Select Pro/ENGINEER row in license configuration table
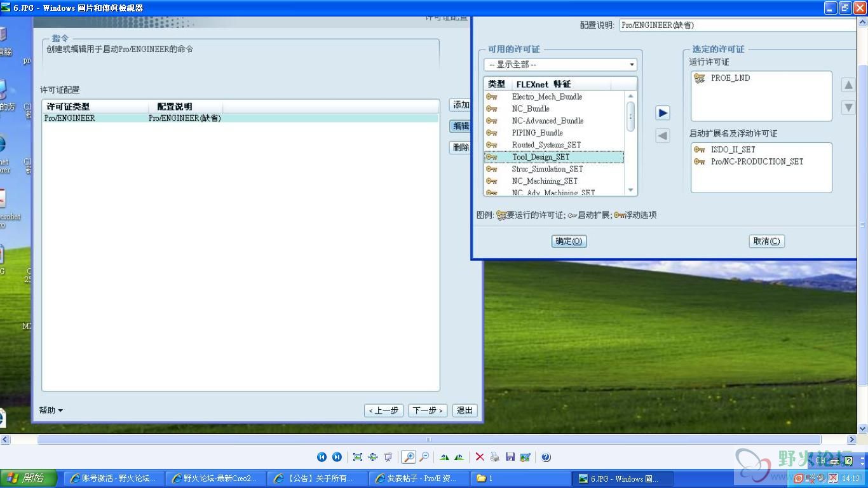Image resolution: width=868 pixels, height=488 pixels. point(240,118)
